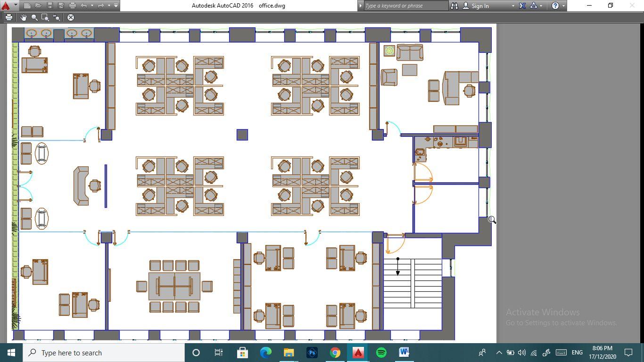Undo the last action
The image size is (644, 362).
(x=84, y=6)
